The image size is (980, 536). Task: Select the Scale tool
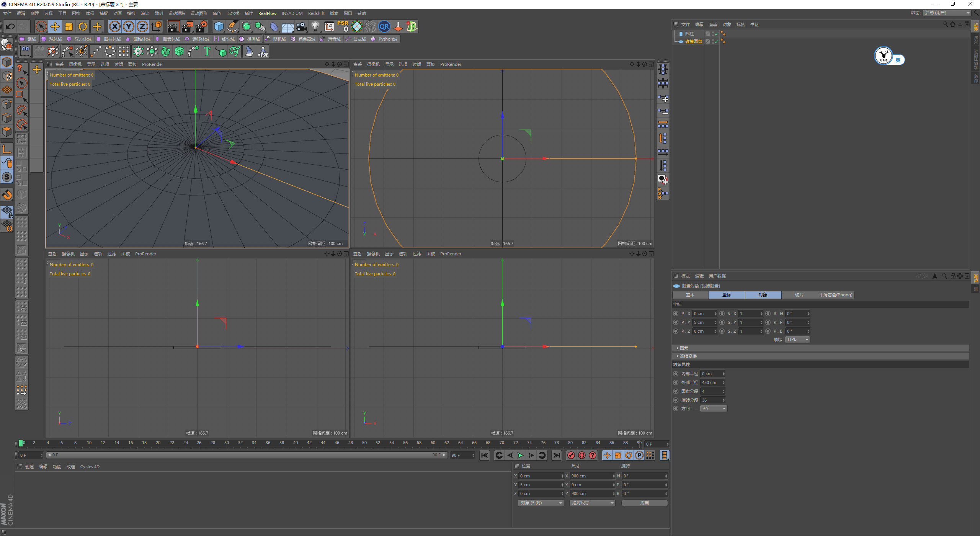tap(69, 26)
